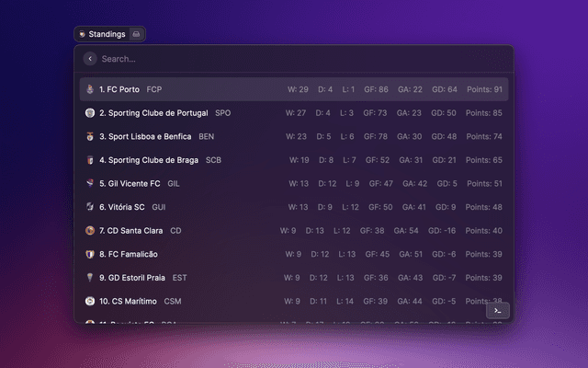Click Points: 85 for Sporting Clube de Portugal
The height and width of the screenshot is (368, 588).
pos(483,113)
